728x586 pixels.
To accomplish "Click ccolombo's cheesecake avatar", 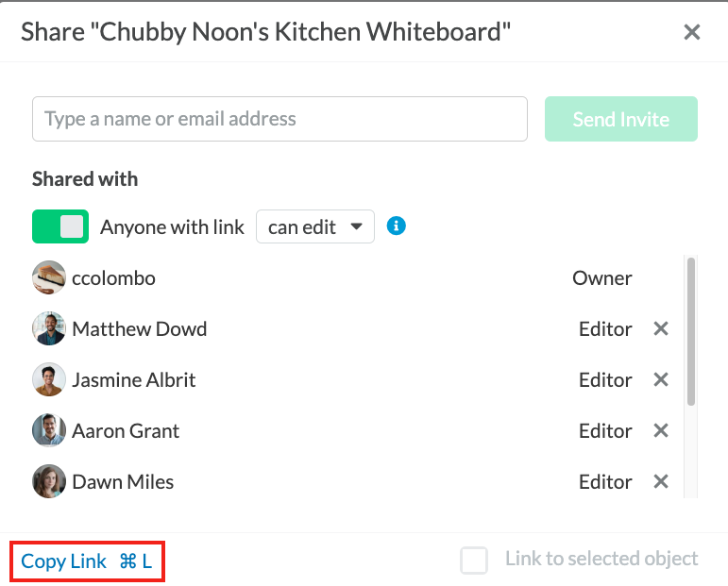I will point(49,277).
